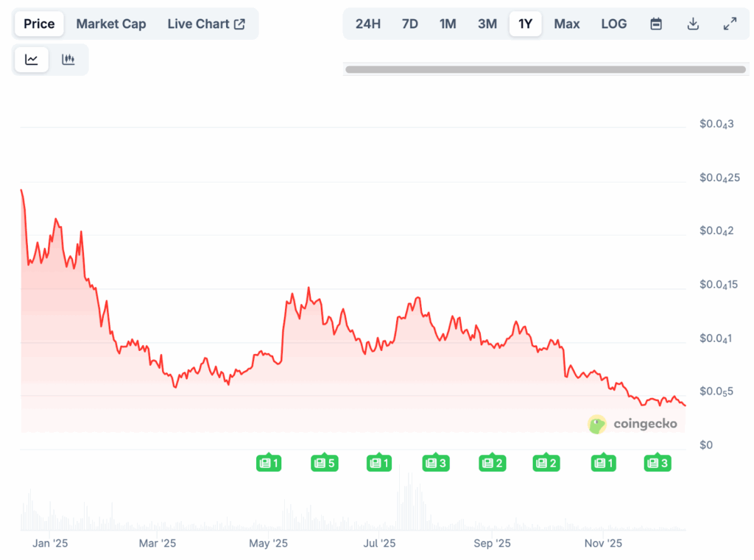Choose the 1M time range
This screenshot has width=754, height=560.
[448, 24]
